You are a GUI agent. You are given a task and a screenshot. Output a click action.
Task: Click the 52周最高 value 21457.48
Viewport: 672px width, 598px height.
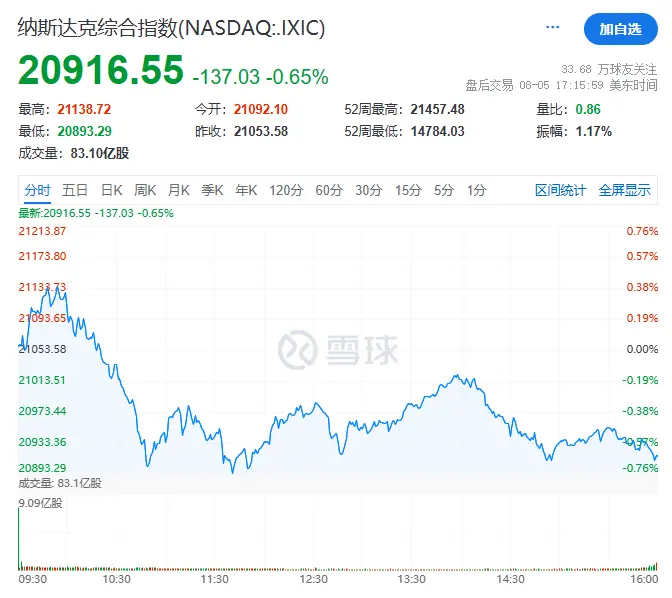pyautogui.click(x=438, y=109)
